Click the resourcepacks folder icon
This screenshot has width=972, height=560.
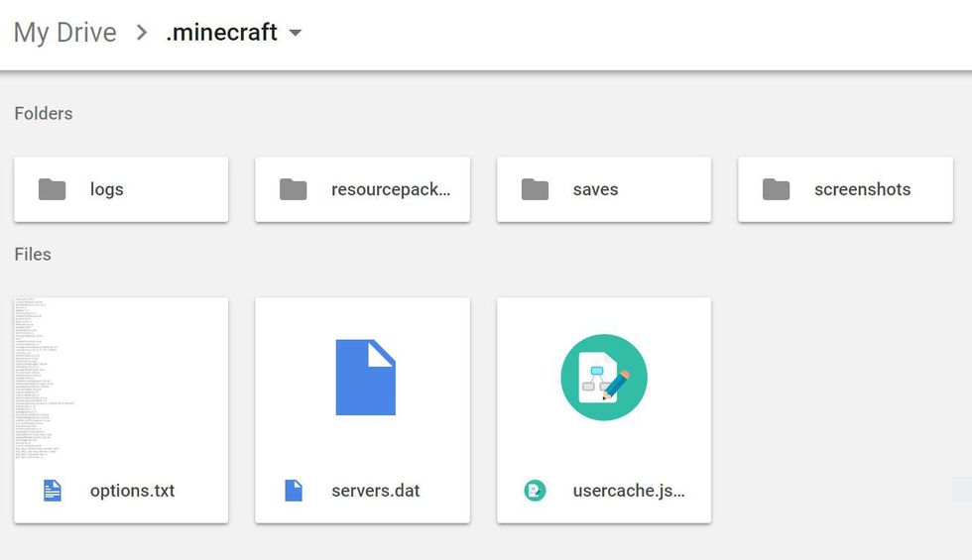click(293, 189)
